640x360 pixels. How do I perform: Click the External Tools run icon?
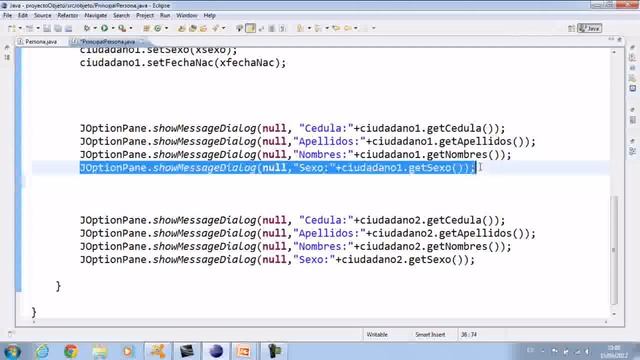click(122, 28)
